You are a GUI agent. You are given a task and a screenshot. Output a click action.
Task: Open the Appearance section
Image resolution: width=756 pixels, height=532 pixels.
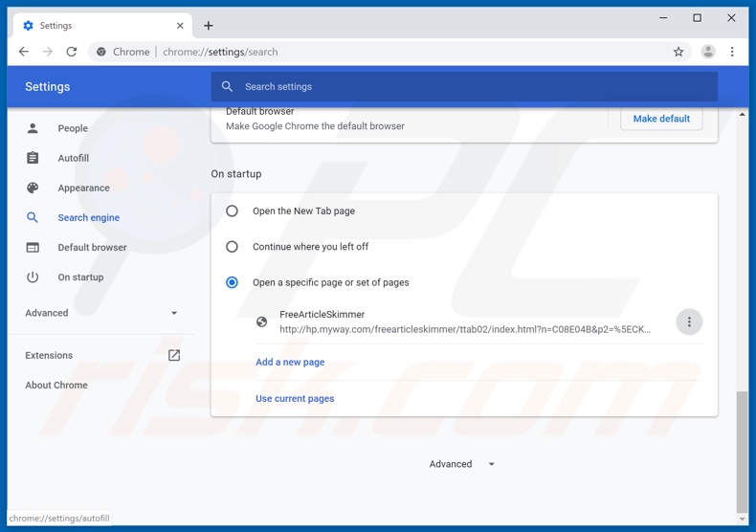(84, 188)
